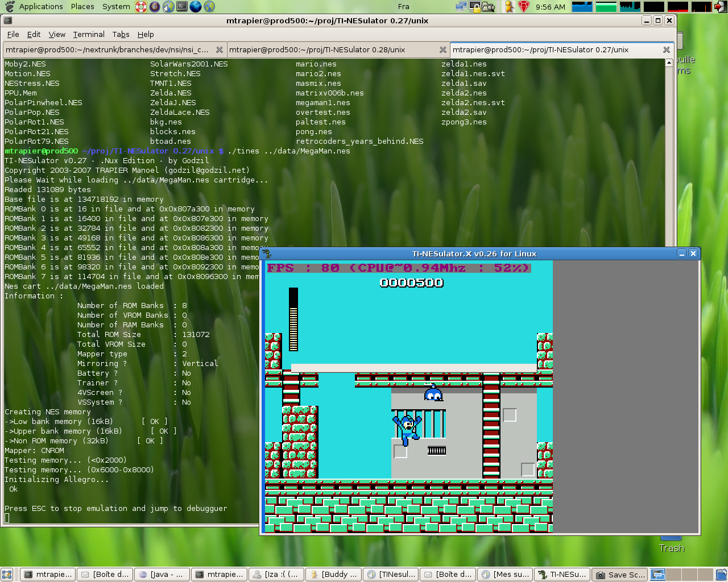
Task: Click the folder search tray icon
Action: pos(489,7)
